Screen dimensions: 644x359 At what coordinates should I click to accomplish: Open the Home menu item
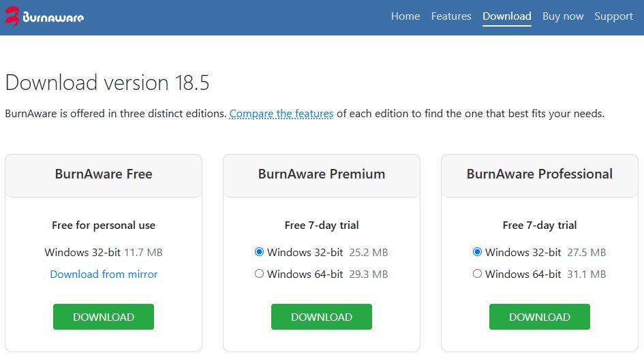(x=405, y=16)
